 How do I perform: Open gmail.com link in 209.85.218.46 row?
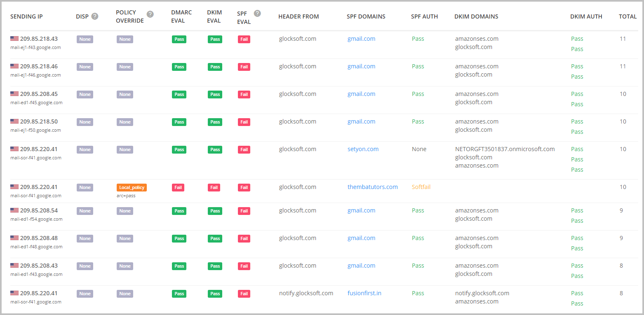pos(361,66)
